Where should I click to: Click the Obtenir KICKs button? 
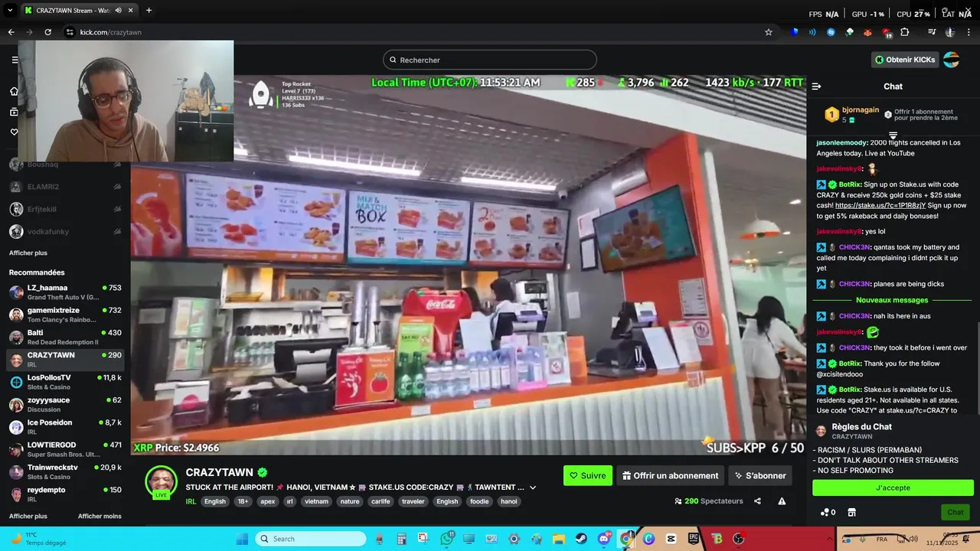pyautogui.click(x=905, y=60)
